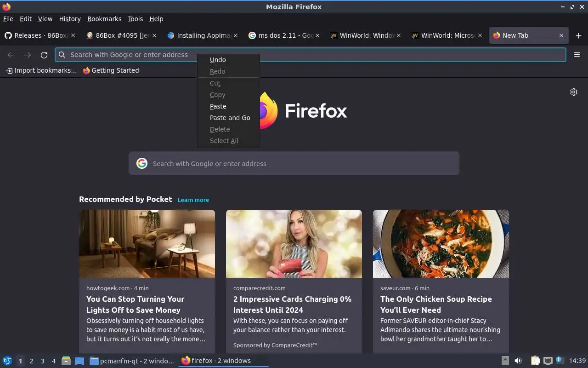588x368 pixels.
Task: Click show desktop icon in the taskbar
Action: click(79, 361)
